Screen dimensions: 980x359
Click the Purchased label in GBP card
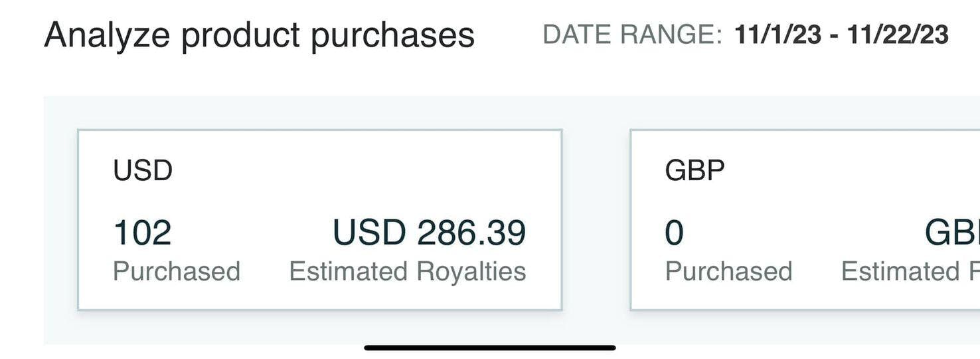(x=728, y=271)
